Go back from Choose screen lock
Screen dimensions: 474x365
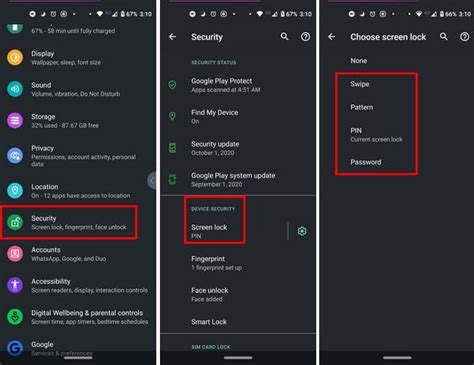click(331, 36)
